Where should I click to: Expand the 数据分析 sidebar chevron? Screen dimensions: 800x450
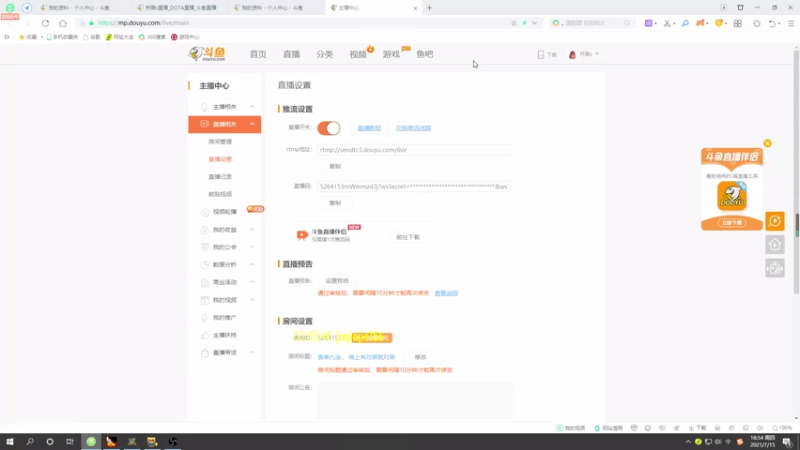tap(252, 264)
